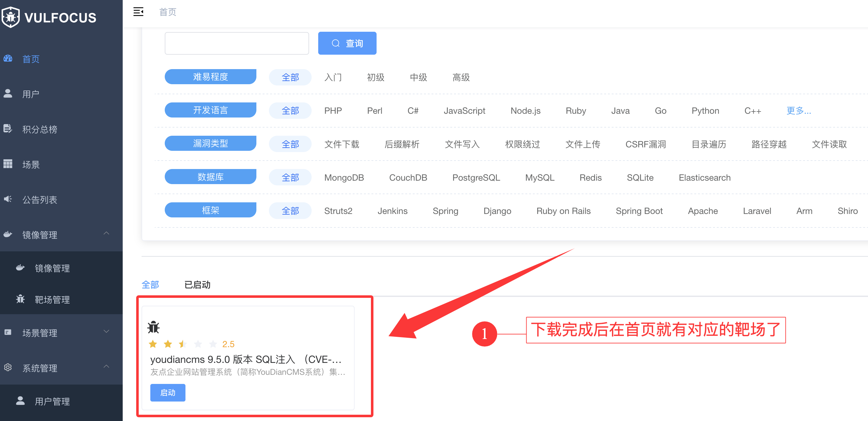Expand the 场景管理 sidebar menu
This screenshot has height=421, width=868.
[x=106, y=331]
